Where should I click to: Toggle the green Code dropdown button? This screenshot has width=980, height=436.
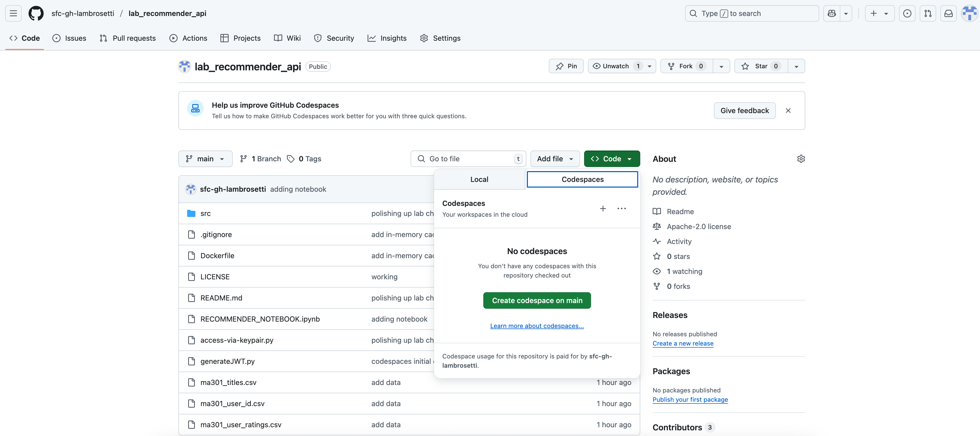pos(612,159)
